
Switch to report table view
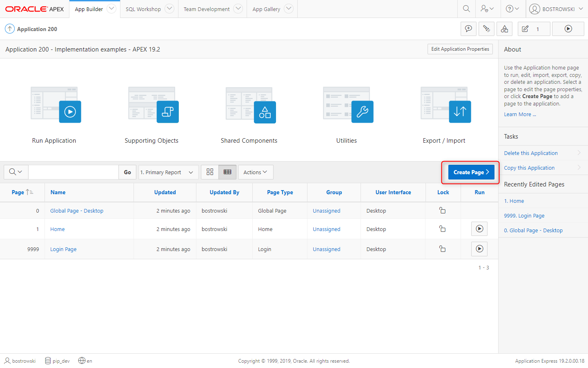[x=227, y=172]
